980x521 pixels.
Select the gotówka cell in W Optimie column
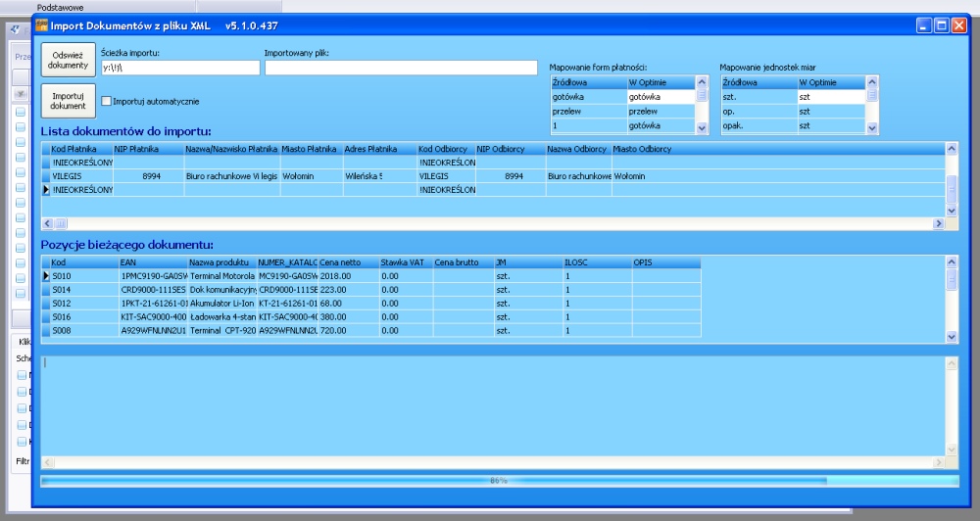coord(661,97)
